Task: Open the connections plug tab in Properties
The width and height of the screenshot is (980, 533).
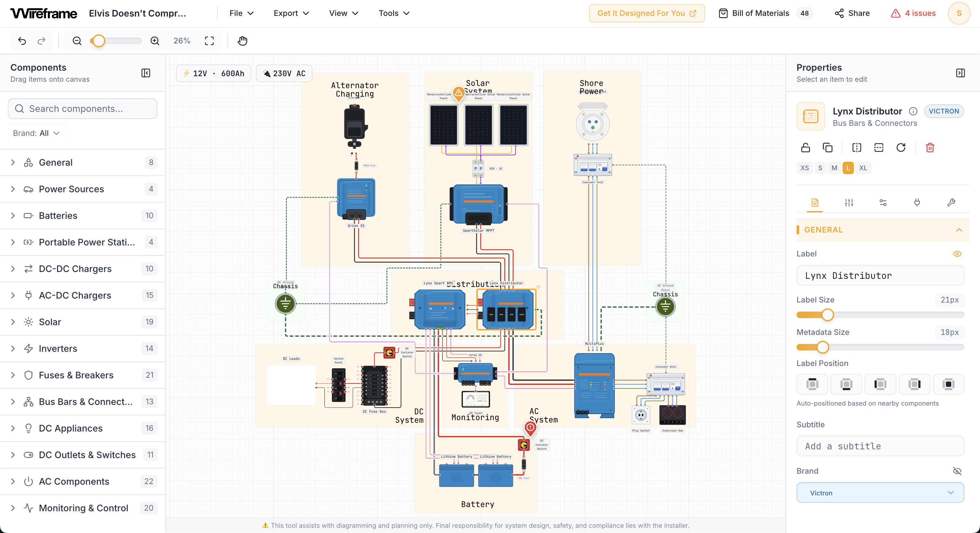Action: click(x=917, y=203)
